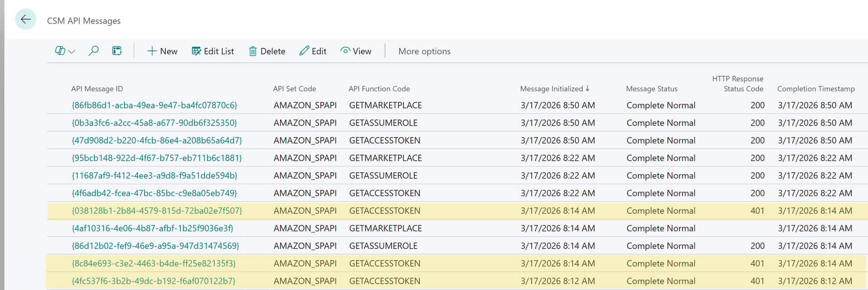Select GETACCESSTOKEN cell in 47d908d2 row
Viewport: 868px width, 290px height.
pyautogui.click(x=385, y=141)
